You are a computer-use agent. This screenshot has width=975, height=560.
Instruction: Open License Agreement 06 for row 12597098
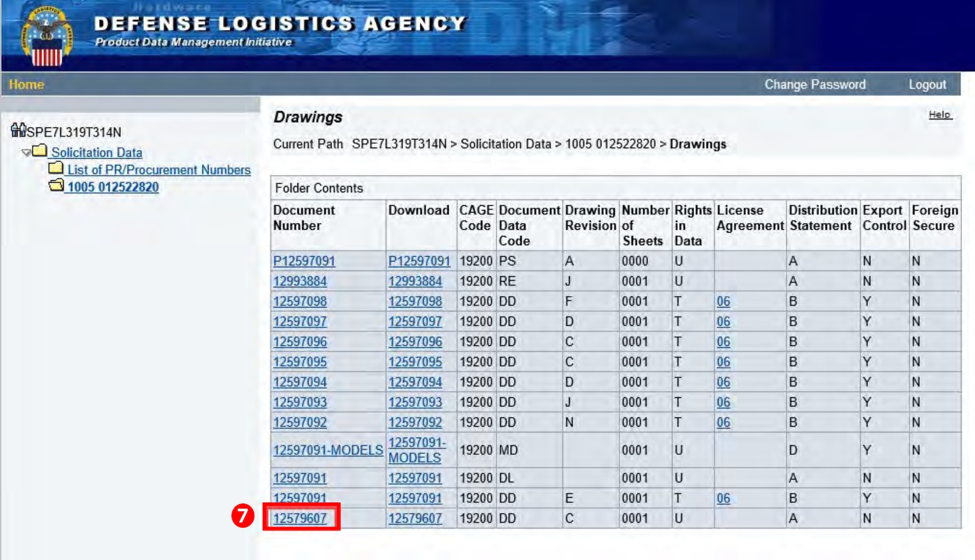[x=723, y=301]
